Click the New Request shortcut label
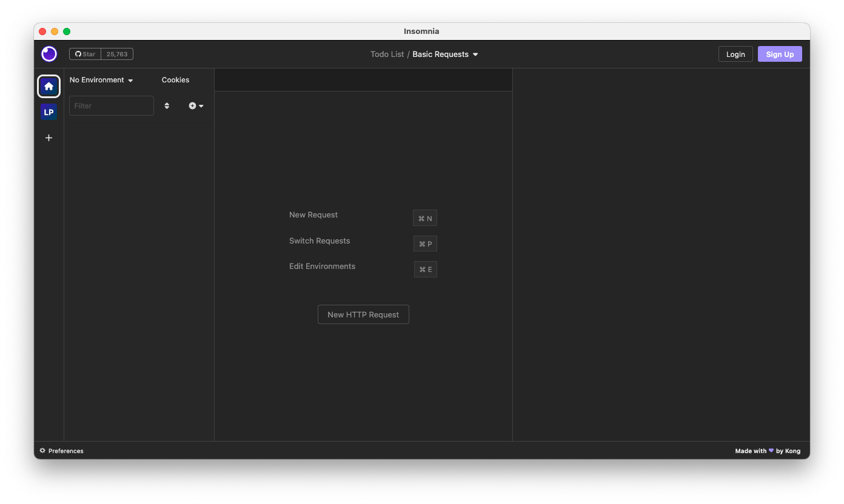This screenshot has width=844, height=504. [313, 215]
